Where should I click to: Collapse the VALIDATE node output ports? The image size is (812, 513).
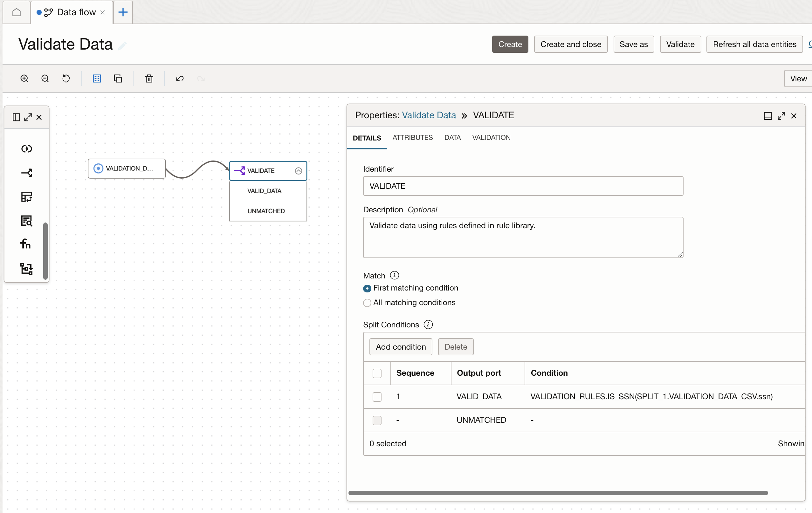click(x=298, y=171)
